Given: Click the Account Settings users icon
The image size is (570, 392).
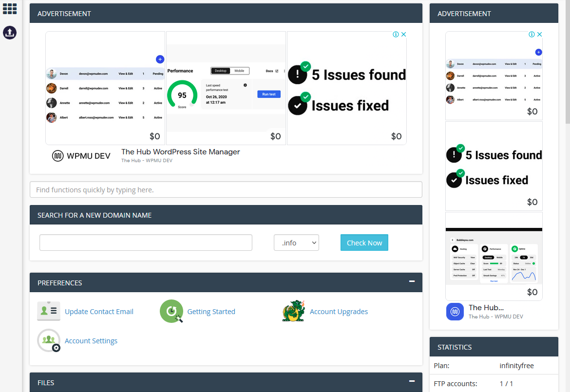Looking at the screenshot, I should pyautogui.click(x=49, y=340).
